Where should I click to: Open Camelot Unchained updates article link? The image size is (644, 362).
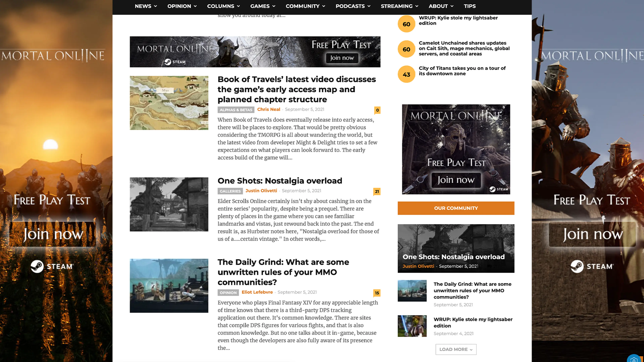[x=464, y=48]
